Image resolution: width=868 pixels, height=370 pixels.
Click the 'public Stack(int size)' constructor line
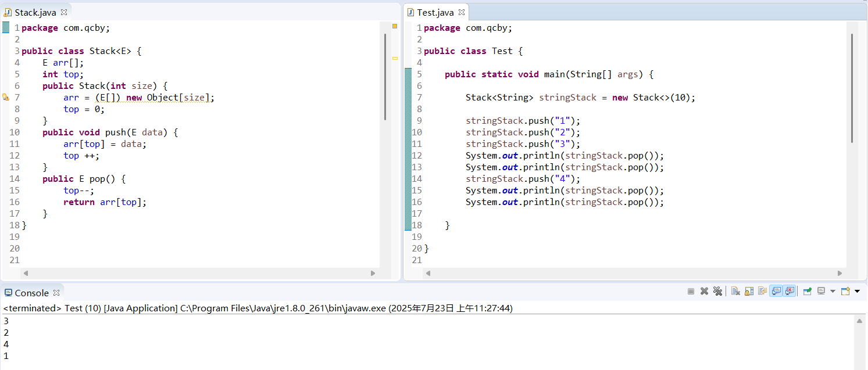click(105, 86)
